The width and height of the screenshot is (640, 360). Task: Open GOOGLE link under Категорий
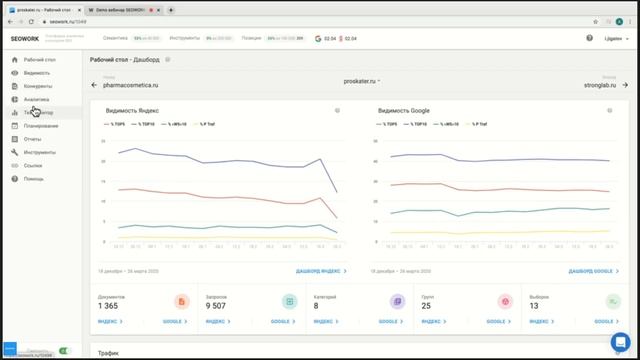tap(391, 322)
